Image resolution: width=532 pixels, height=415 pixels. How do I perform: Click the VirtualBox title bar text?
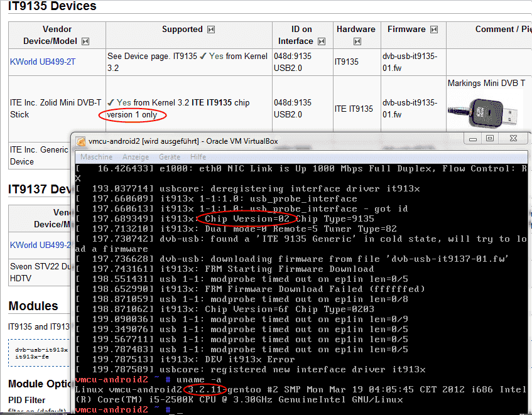[183, 141]
